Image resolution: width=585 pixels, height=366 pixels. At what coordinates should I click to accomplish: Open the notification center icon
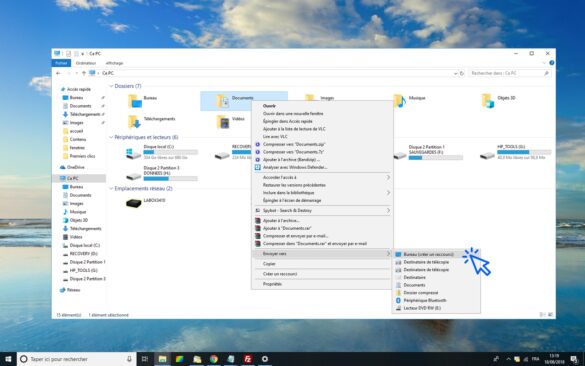[x=574, y=359]
